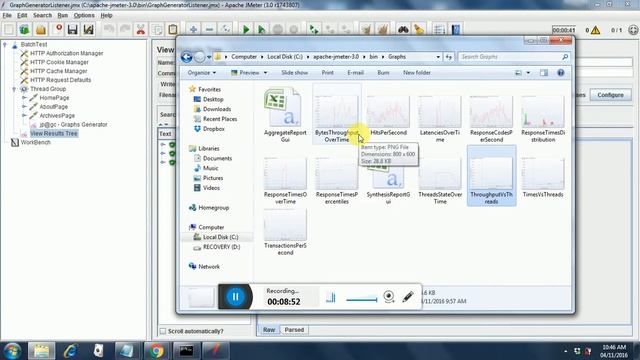Toggle Scroll automatically checkbox
The height and width of the screenshot is (360, 640).
(x=163, y=331)
